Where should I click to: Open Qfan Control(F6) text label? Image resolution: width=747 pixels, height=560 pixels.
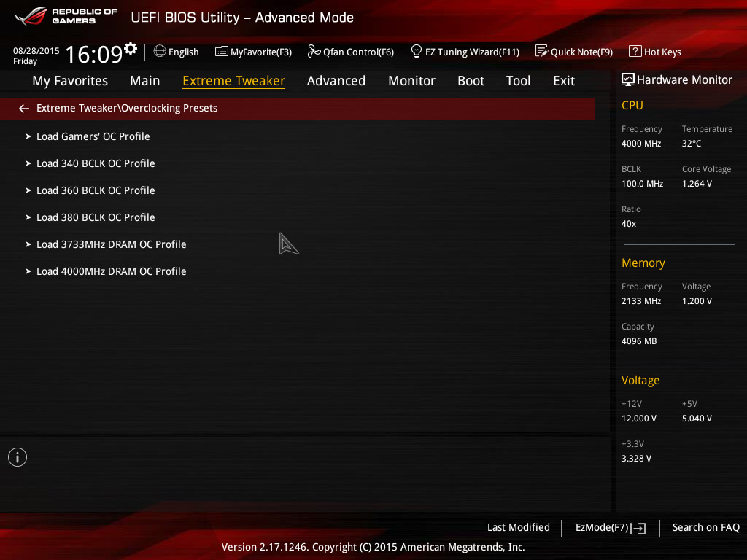359,52
